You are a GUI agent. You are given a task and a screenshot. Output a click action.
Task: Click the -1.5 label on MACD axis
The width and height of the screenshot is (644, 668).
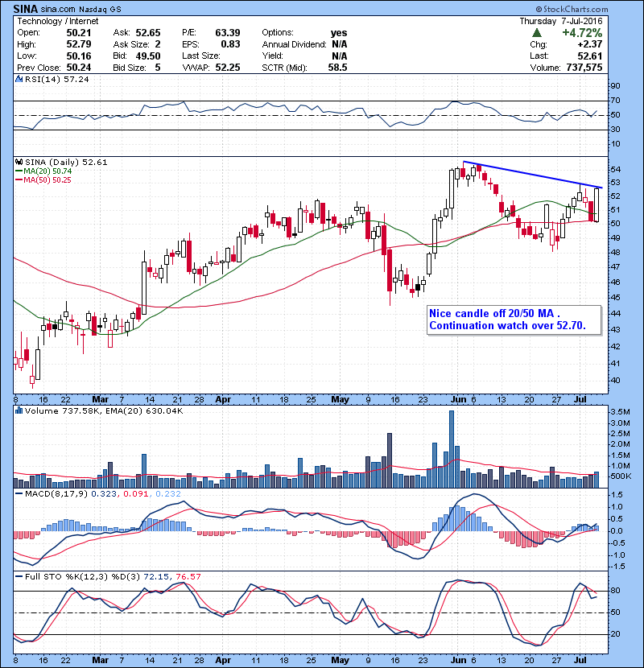click(x=618, y=566)
